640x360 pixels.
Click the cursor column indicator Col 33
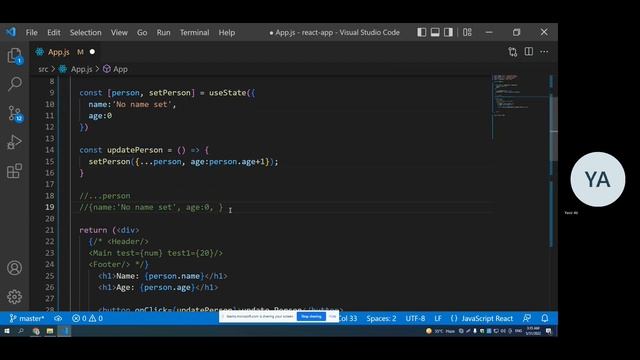coord(348,318)
